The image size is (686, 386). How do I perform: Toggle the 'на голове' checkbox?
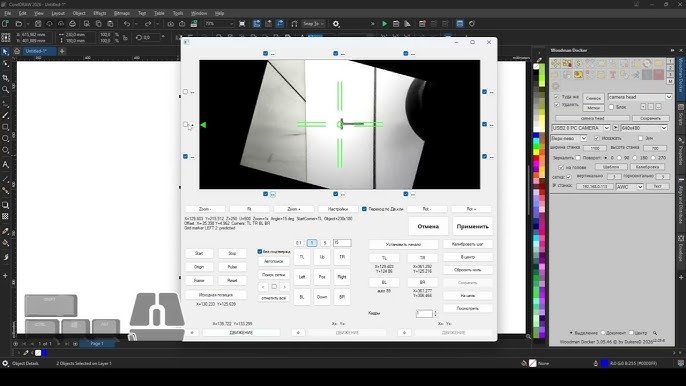pyautogui.click(x=561, y=167)
